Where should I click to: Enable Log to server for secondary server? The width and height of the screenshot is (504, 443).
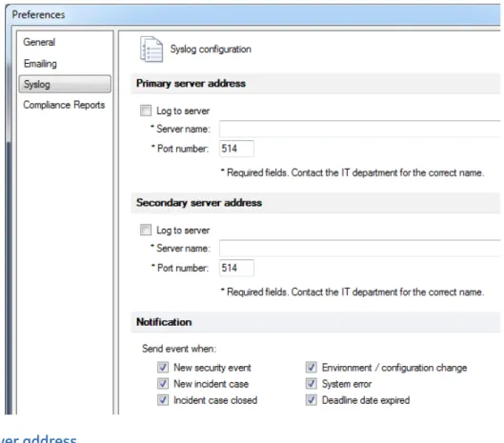coord(146,230)
